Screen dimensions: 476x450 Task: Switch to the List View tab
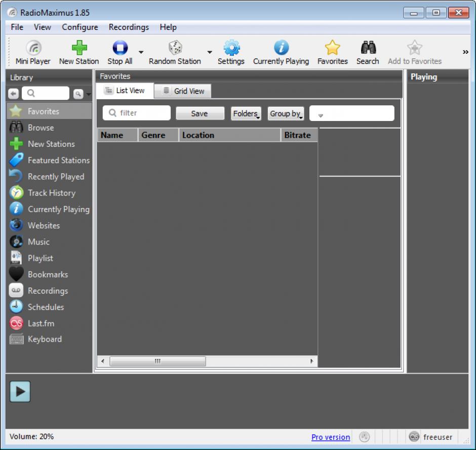click(125, 91)
